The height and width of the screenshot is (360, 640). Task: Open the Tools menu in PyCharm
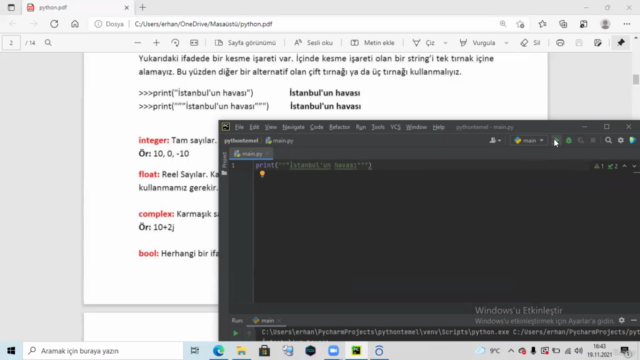pos(378,127)
